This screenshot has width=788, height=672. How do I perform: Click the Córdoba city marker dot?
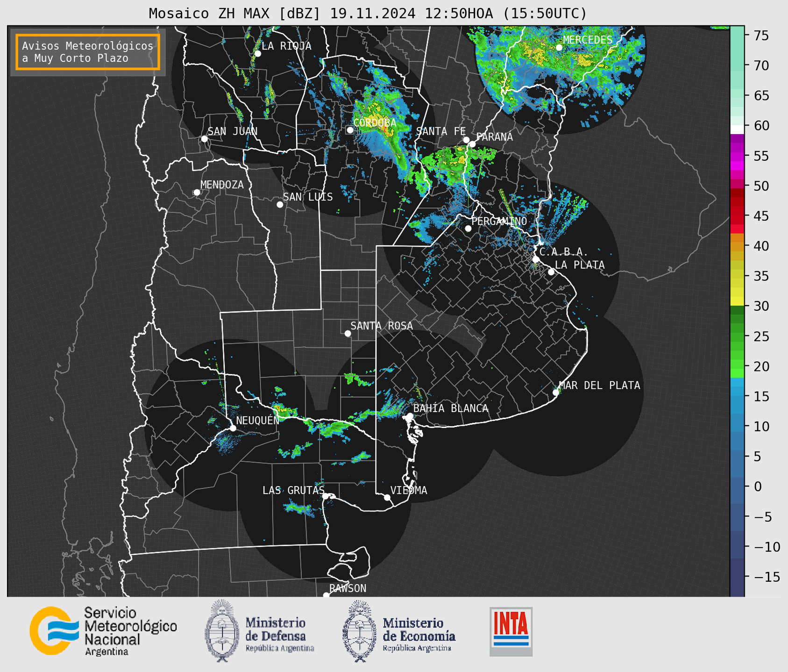point(350,130)
